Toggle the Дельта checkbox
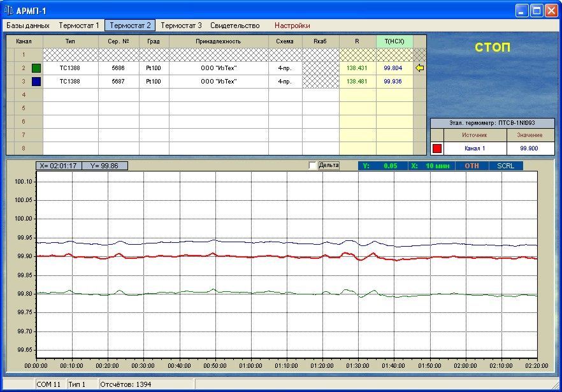 point(312,166)
